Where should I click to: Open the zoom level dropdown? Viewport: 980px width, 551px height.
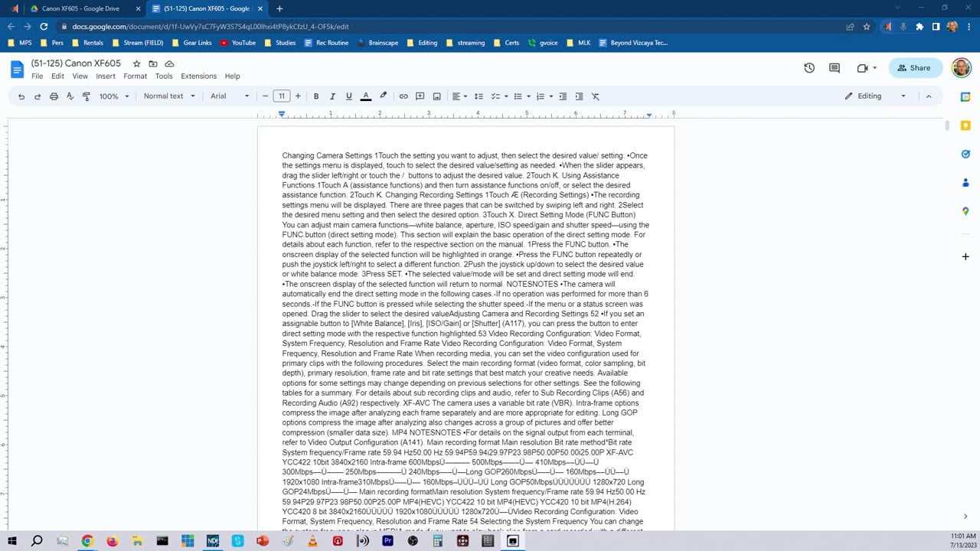tap(115, 96)
